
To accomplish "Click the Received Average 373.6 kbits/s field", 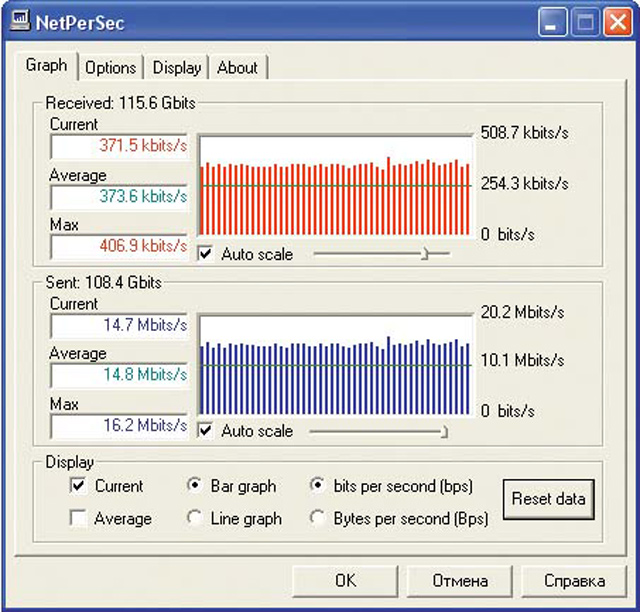I will pyautogui.click(x=119, y=197).
